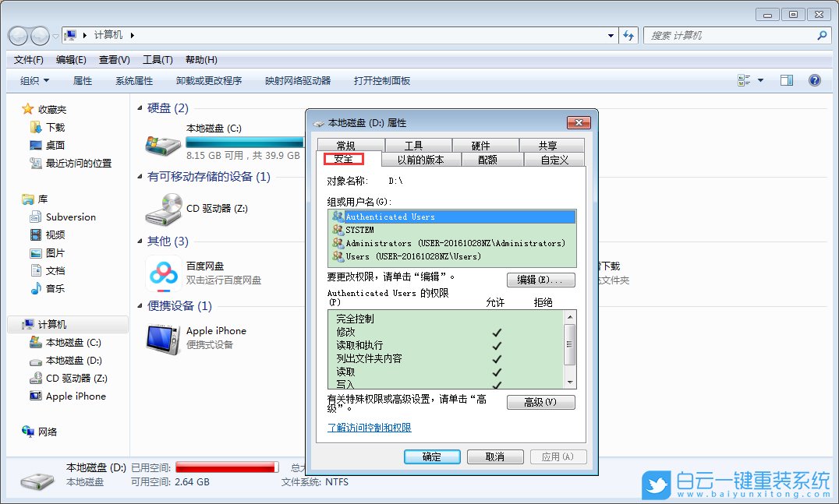Click the 编辑(E)... button
Screen dimensions: 839x504
point(541,280)
